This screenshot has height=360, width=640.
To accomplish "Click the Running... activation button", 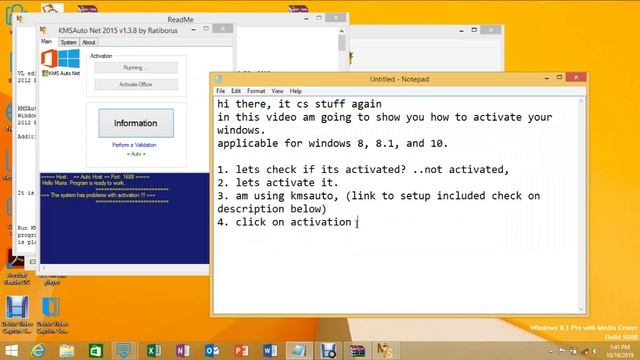I will 136,68.
